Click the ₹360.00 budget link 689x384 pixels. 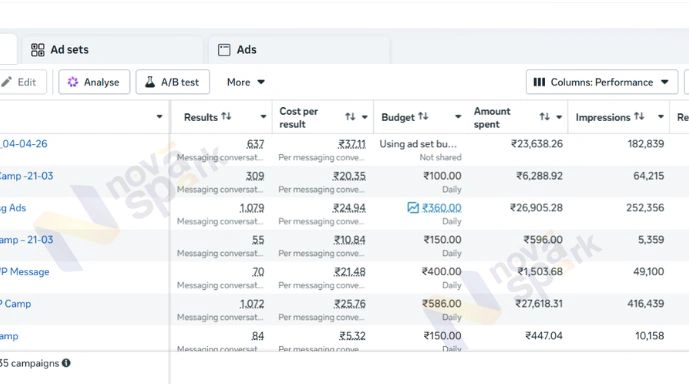pos(442,208)
